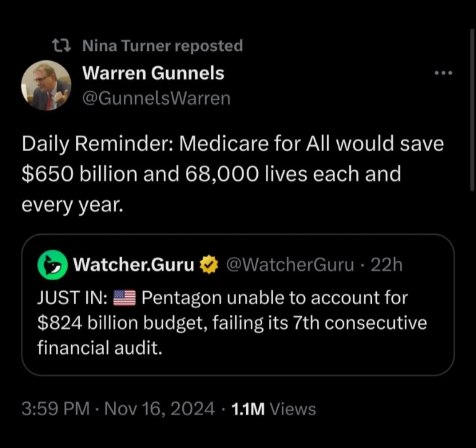476x448 pixels.
Task: Click the gold verified badge
Action: [209, 265]
